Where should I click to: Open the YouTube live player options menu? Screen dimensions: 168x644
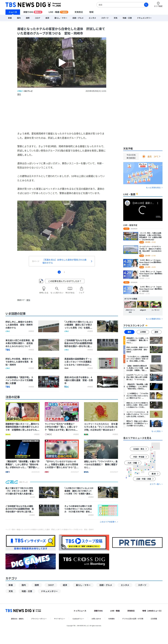coord(158,203)
